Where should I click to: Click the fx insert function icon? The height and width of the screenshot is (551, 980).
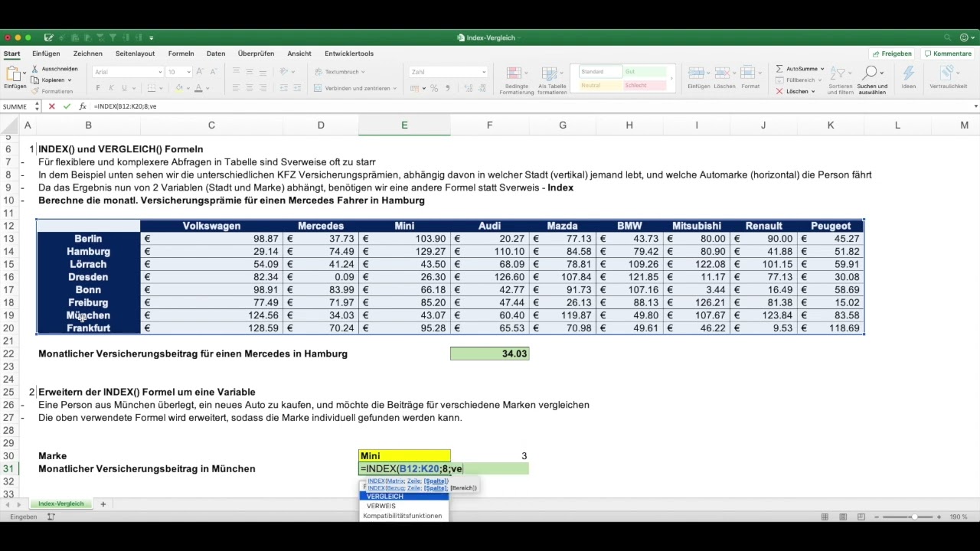coord(83,106)
